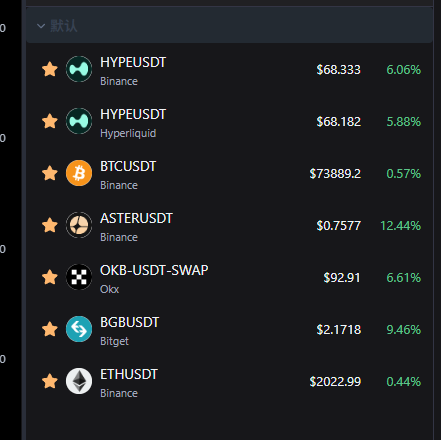Click the 9.46% change value
Image resolution: width=441 pixels, height=440 pixels.
(404, 330)
